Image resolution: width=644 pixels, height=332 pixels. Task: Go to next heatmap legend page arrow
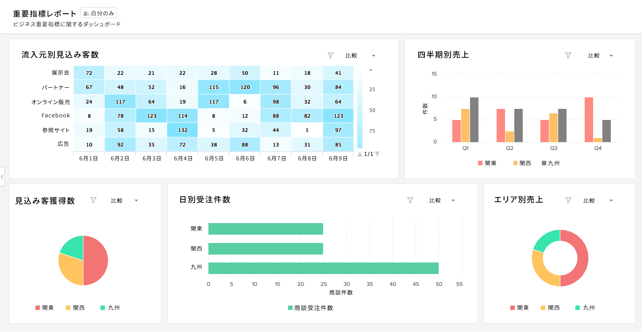[x=377, y=154]
